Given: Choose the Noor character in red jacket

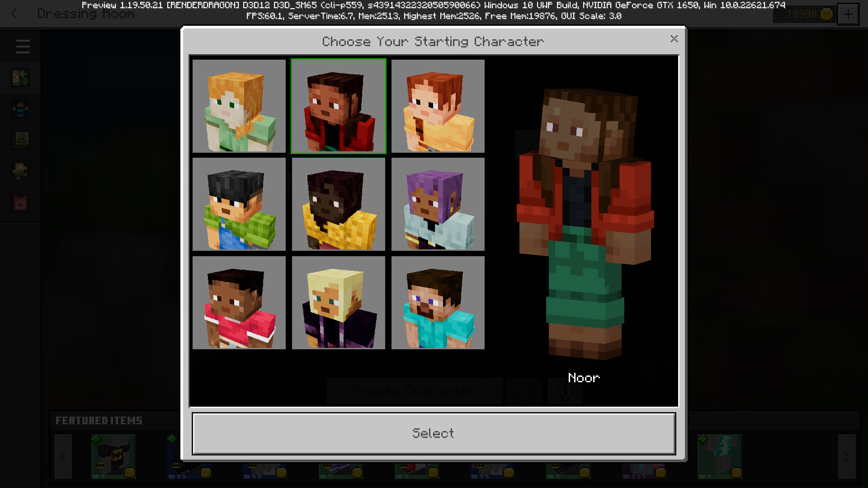Looking at the screenshot, I should coord(338,106).
